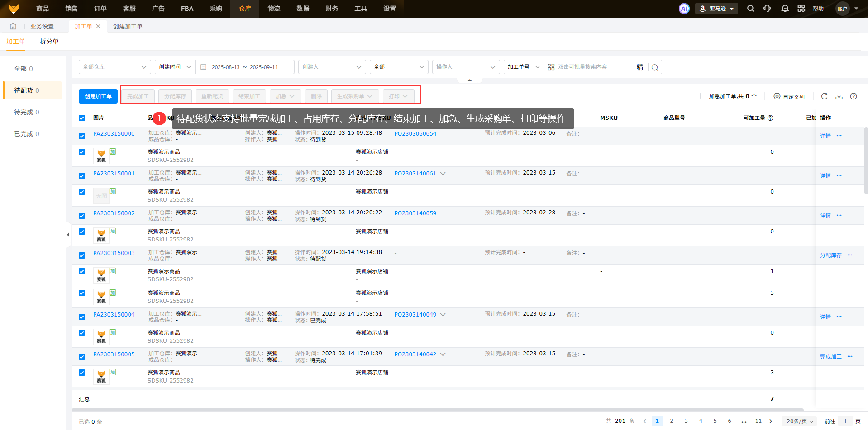Click the search magnifier in filter bar
Image resolution: width=868 pixels, height=430 pixels.
point(654,67)
